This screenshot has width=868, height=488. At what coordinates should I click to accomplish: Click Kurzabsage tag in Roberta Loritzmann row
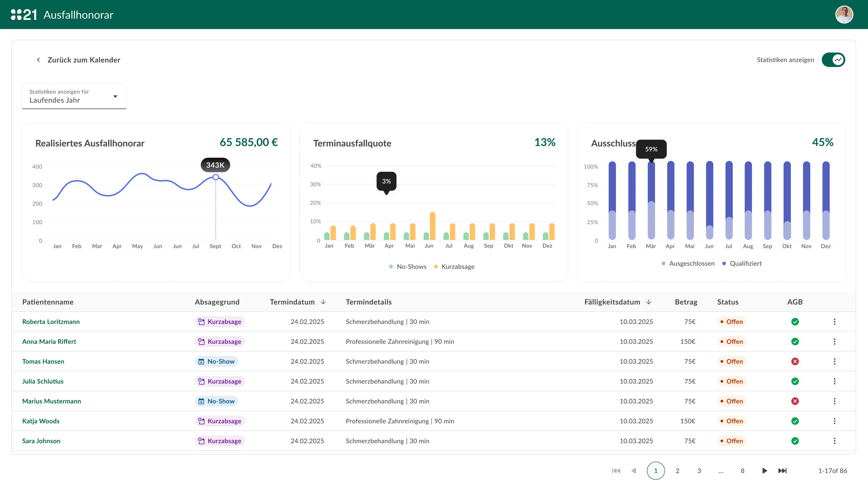pyautogui.click(x=220, y=322)
